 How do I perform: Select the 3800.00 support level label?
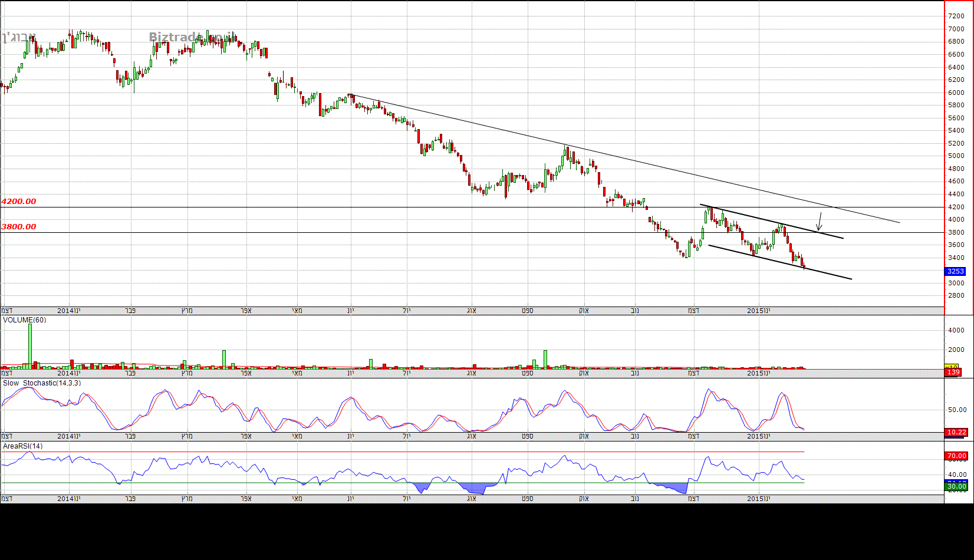click(x=19, y=227)
